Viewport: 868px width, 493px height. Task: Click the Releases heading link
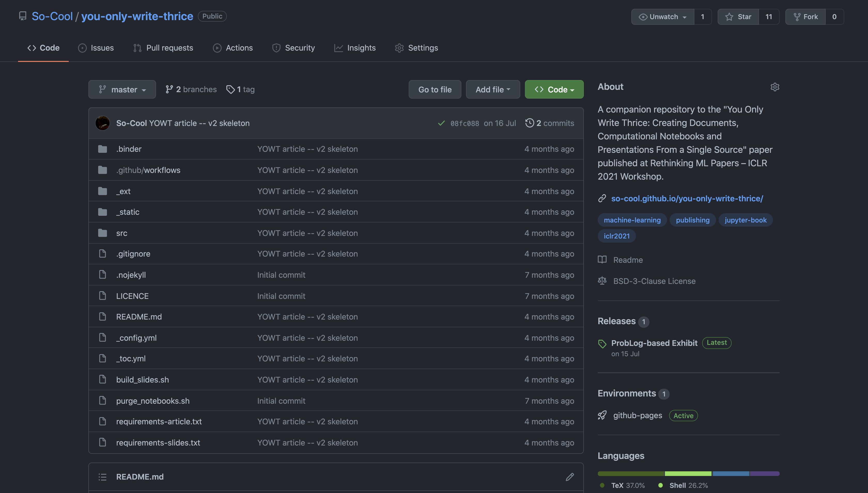[x=617, y=321]
